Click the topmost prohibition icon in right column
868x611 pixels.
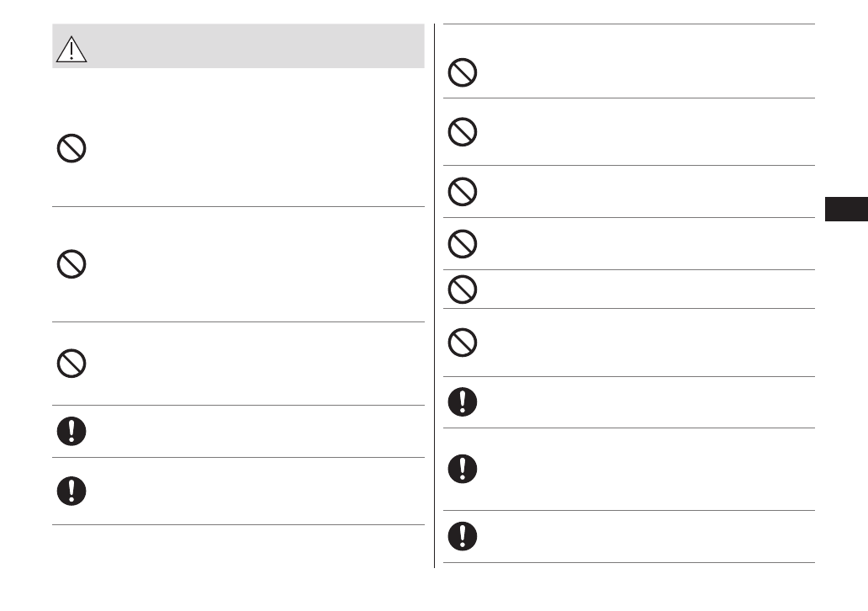pyautogui.click(x=463, y=73)
